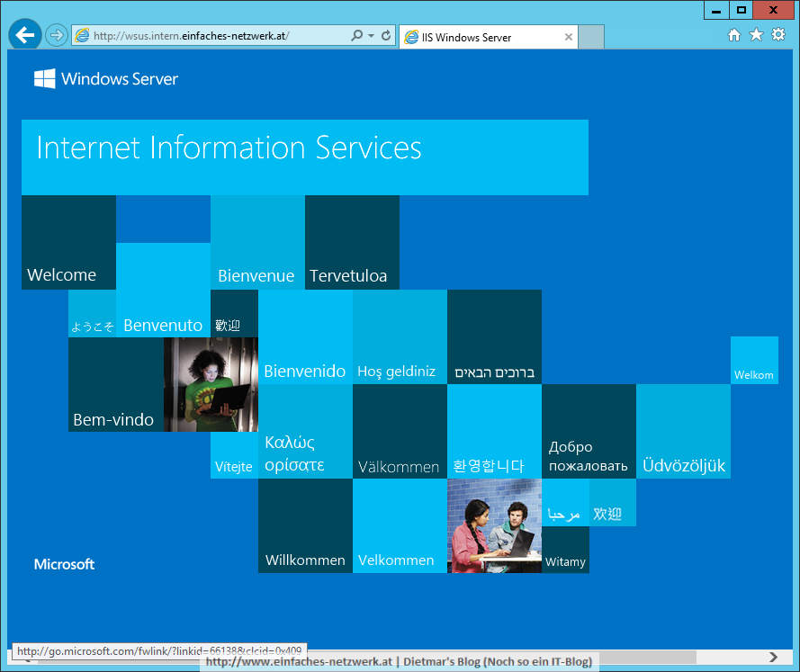Click the Bienvenido tile
The image size is (800, 672).
pos(305,337)
